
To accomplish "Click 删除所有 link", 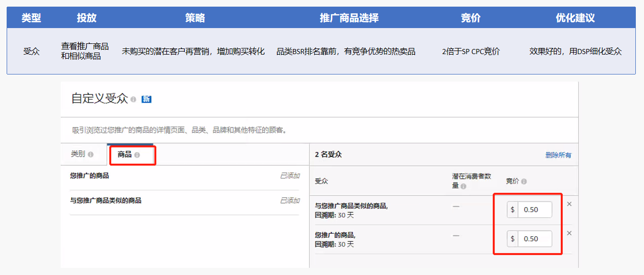I will tap(558, 155).
